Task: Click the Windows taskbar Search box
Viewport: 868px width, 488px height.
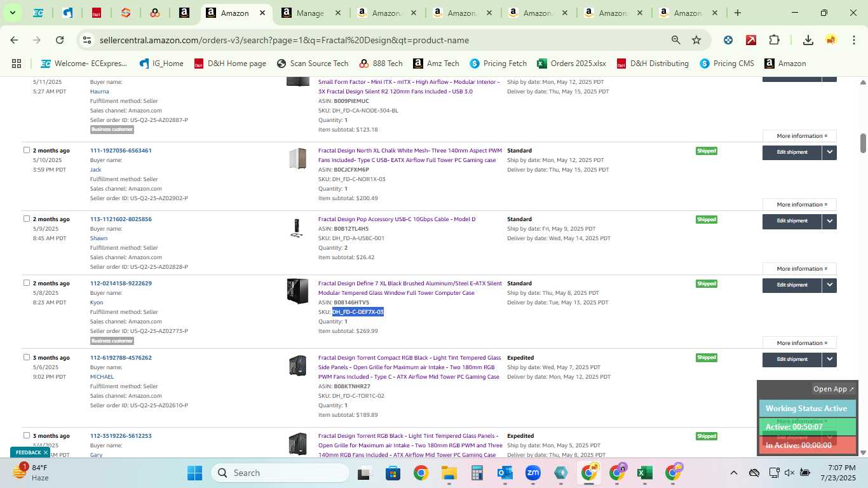Action: 280,473
